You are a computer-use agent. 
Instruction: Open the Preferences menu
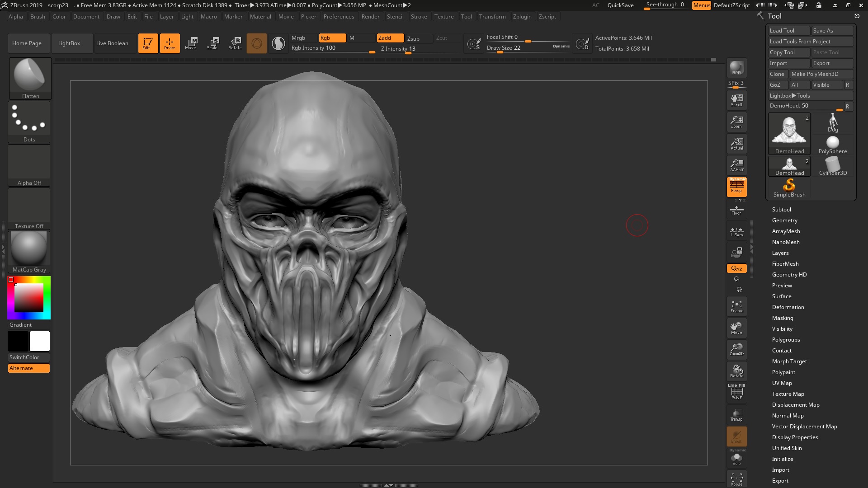tap(339, 17)
